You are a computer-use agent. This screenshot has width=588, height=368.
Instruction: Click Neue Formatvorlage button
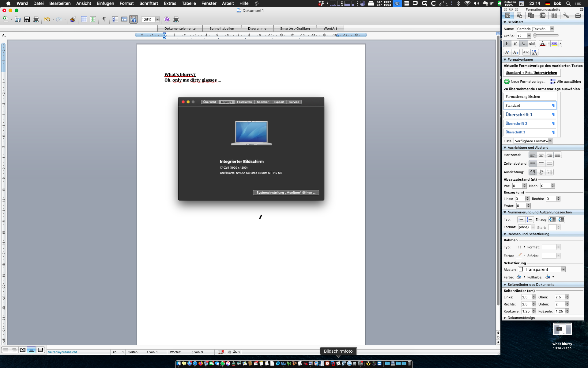[525, 82]
